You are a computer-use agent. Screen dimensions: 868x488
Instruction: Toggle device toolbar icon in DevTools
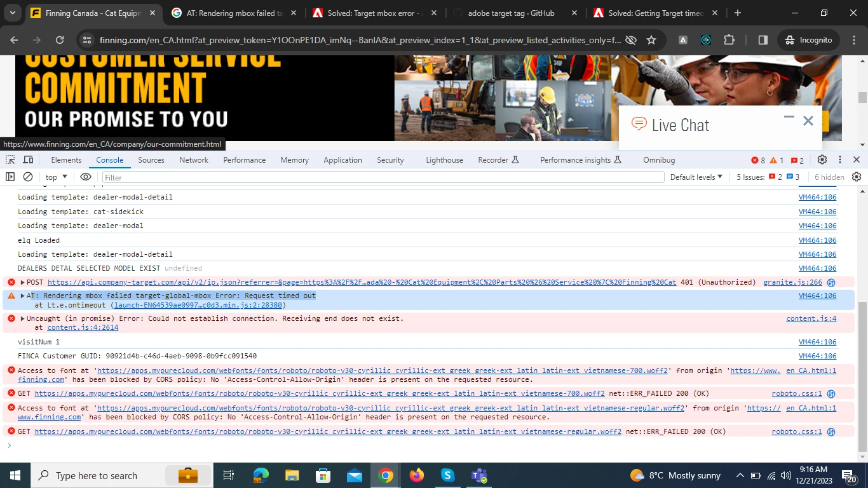28,160
